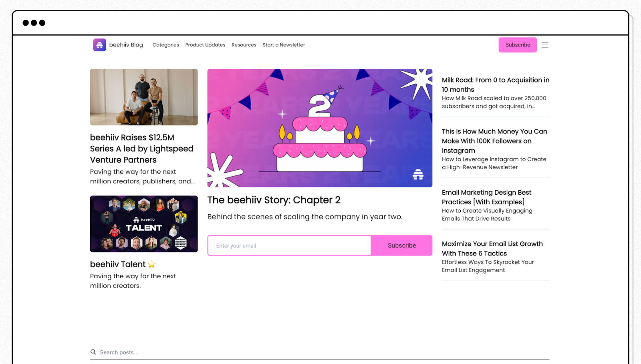The height and width of the screenshot is (364, 641).
Task: Click 'Paving the way for the next million creators, publishers' text
Action: tap(142, 176)
